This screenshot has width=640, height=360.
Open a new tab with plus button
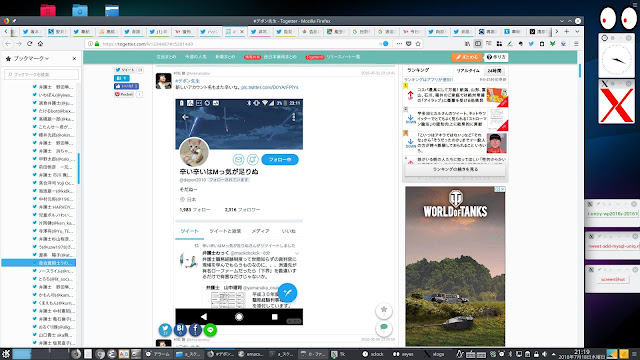[567, 31]
